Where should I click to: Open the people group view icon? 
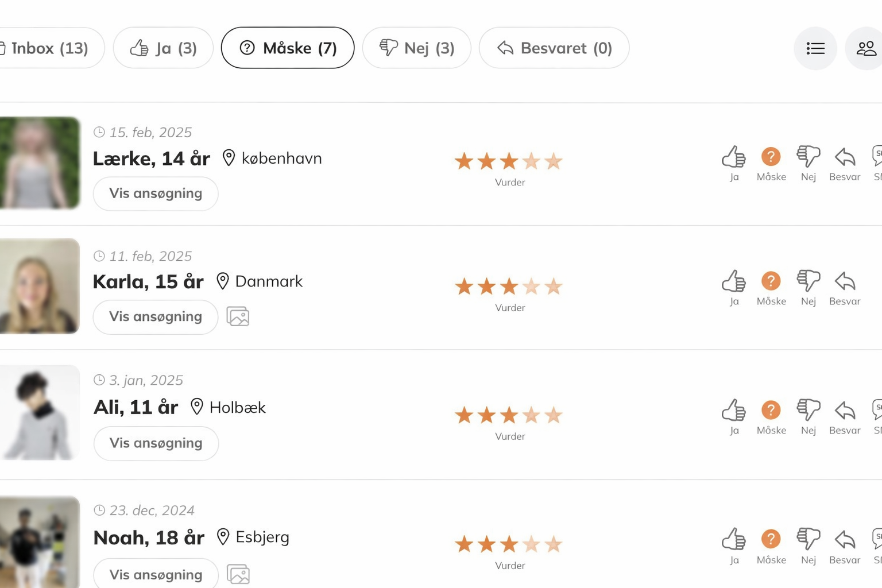coord(866,49)
